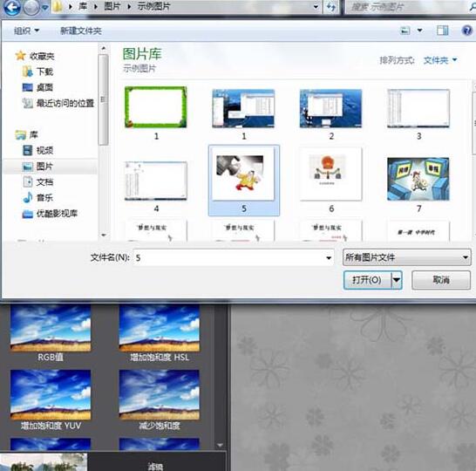This screenshot has height=471, width=476.
Task: Click 新建文件夹 button
Action: point(81,31)
